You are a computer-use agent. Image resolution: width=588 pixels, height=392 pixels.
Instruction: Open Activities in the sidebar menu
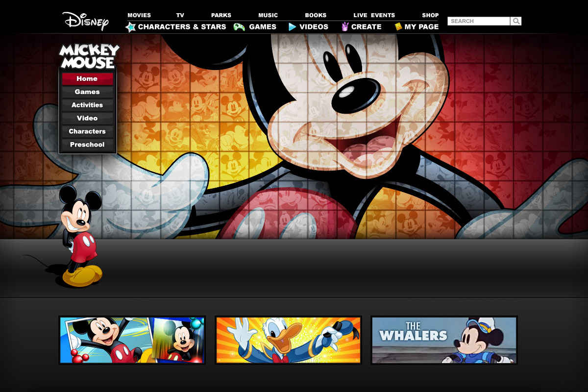(87, 105)
